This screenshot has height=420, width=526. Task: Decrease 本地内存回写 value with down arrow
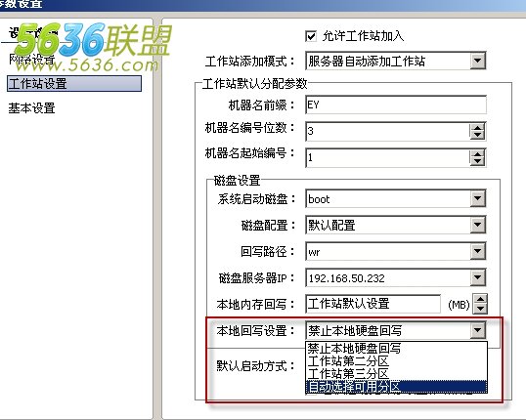click(x=480, y=309)
